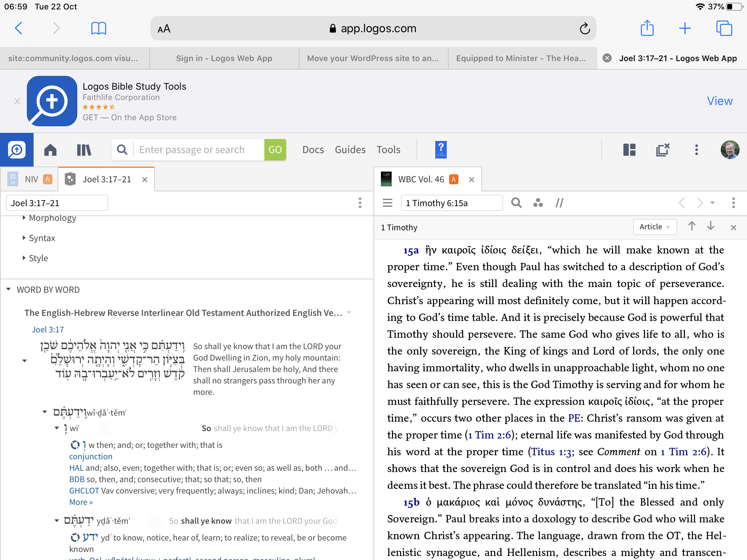Image resolution: width=747 pixels, height=560 pixels.
Task: Open the Layouts panel icon
Action: pos(629,149)
